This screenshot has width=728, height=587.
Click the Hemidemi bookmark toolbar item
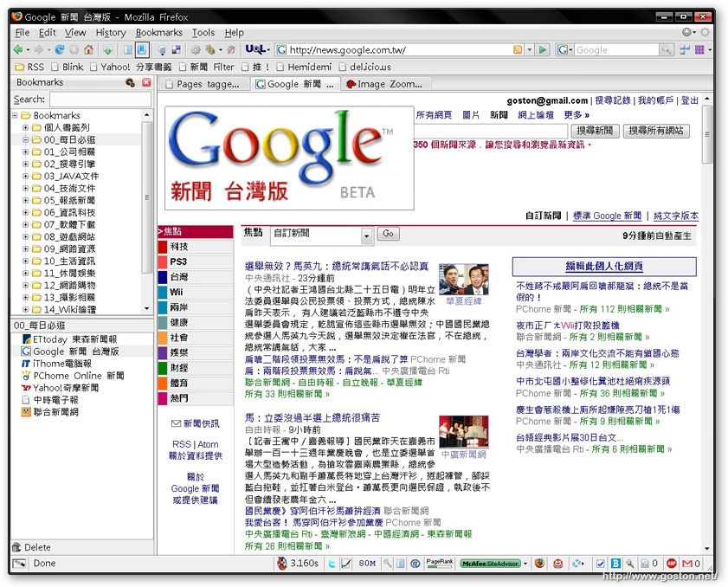click(x=304, y=67)
